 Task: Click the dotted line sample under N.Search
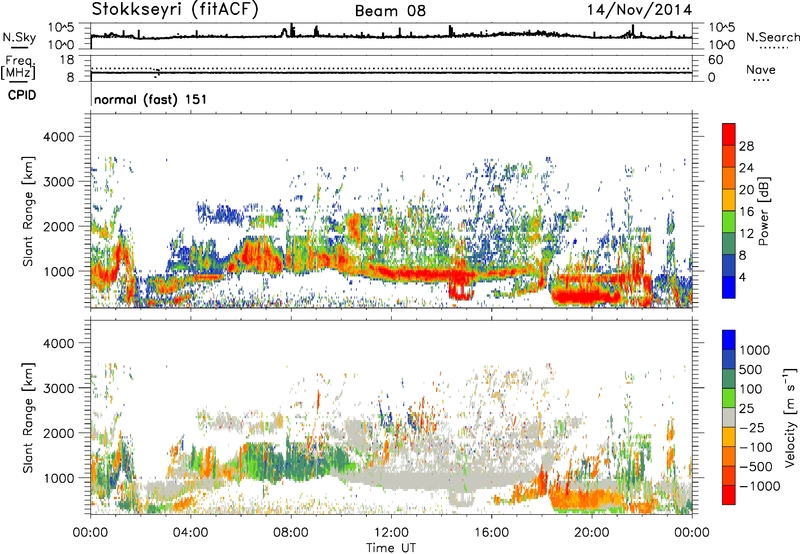[774, 48]
